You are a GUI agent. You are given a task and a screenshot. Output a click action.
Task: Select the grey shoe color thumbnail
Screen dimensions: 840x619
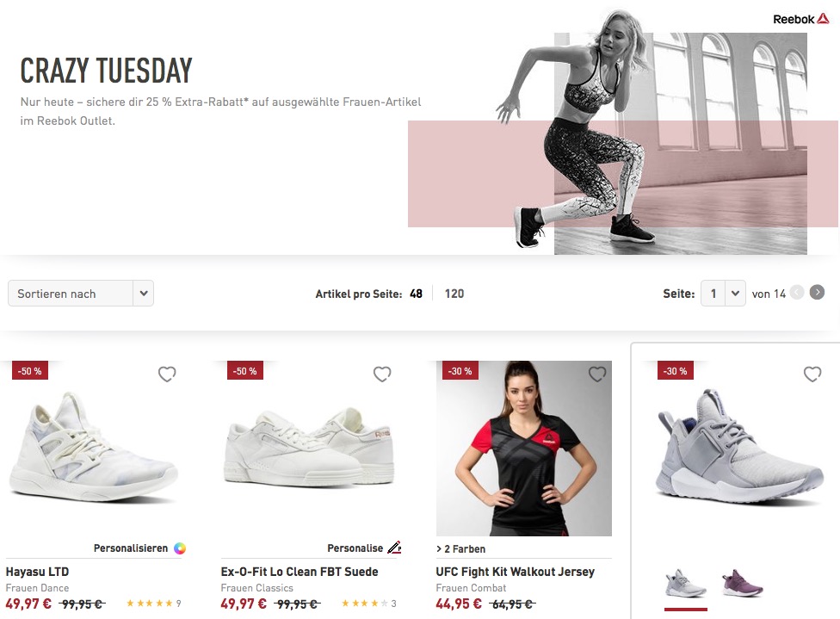click(686, 584)
